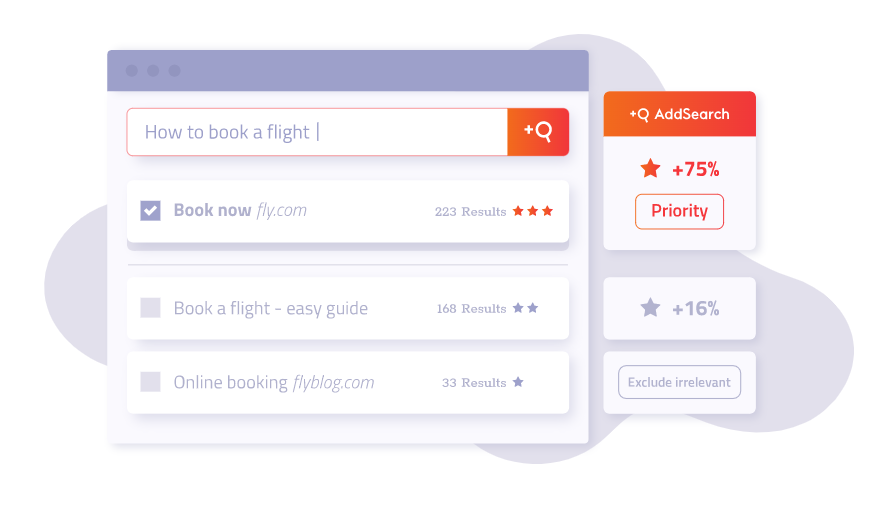Click the orange search magnifier button
Image resolution: width=870 pixels, height=514 pixels.
(538, 132)
